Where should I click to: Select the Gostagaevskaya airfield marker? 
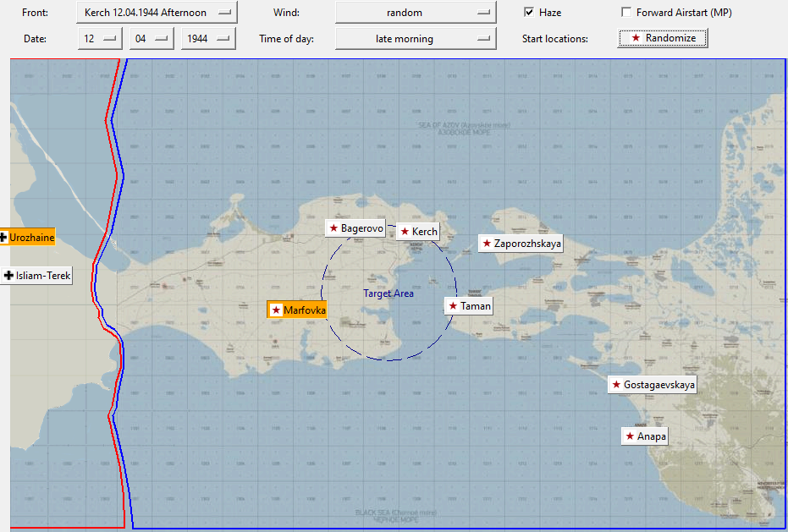tap(652, 385)
